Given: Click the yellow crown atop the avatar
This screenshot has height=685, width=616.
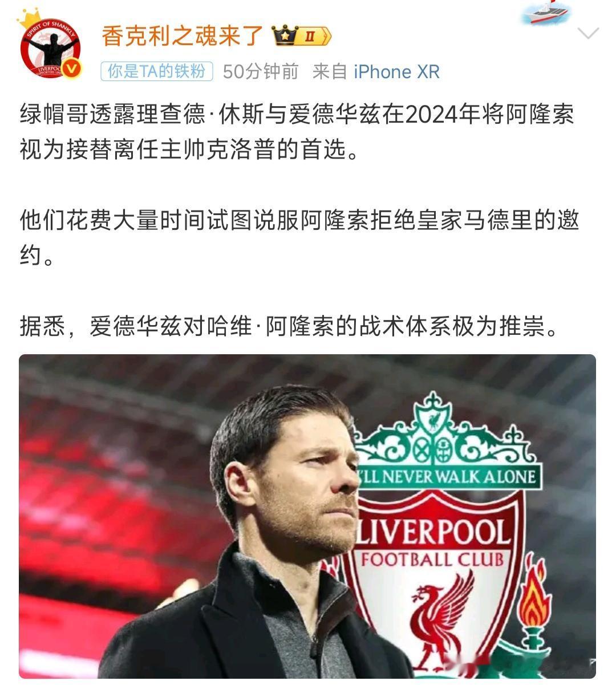Looking at the screenshot, I should coord(29,19).
